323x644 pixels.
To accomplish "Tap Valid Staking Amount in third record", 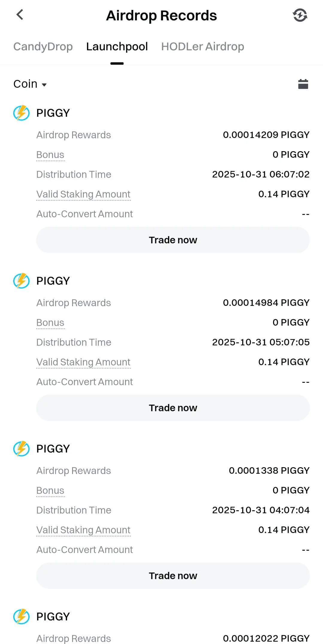I will (83, 530).
